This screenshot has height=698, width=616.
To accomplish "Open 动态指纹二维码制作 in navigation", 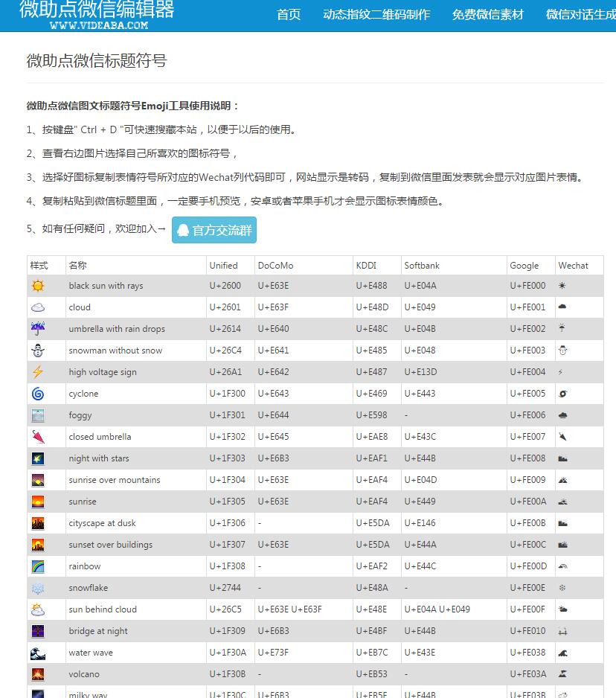I will coord(376,15).
